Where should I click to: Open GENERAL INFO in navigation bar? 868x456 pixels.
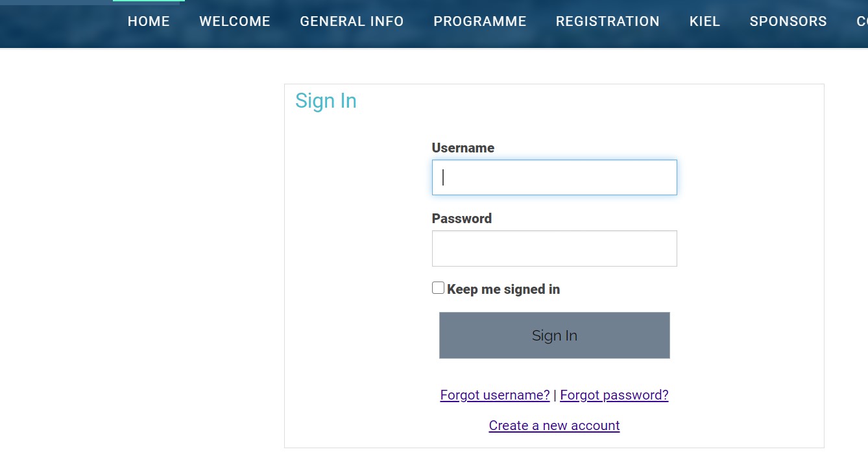click(352, 21)
